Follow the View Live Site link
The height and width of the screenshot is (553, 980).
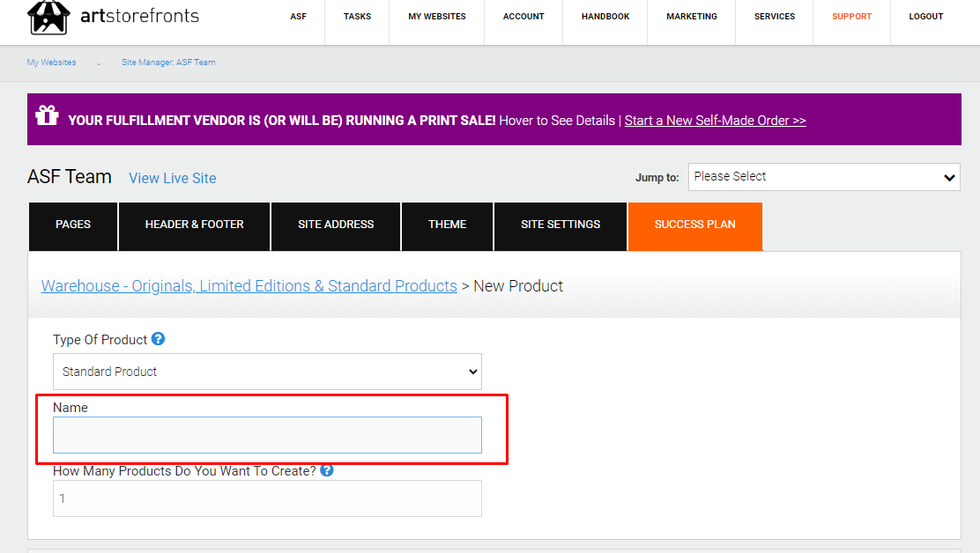[173, 179]
